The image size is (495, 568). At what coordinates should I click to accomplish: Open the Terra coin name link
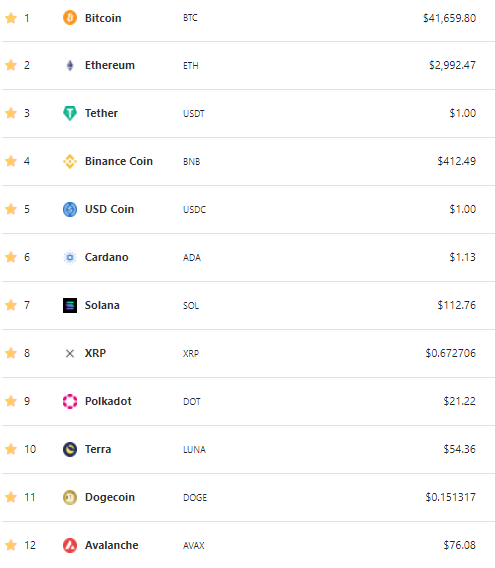pos(98,449)
